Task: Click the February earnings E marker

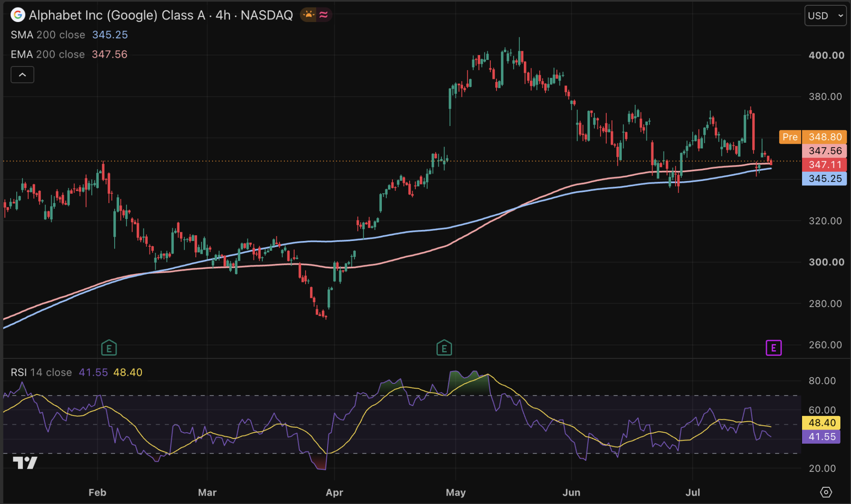Action: pyautogui.click(x=109, y=348)
